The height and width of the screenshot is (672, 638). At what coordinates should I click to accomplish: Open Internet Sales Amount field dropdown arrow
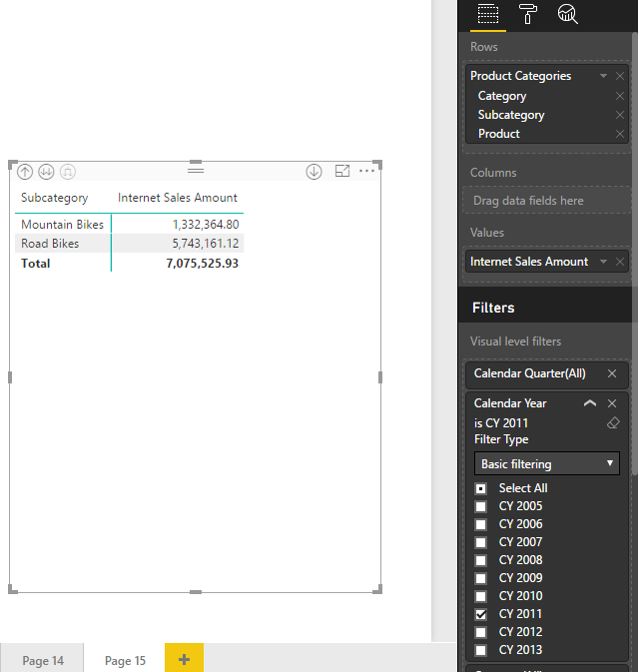603,262
